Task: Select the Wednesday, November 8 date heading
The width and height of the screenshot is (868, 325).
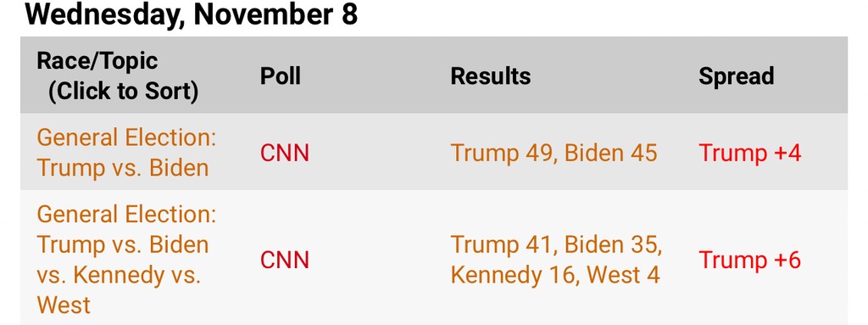Action: tap(192, 15)
